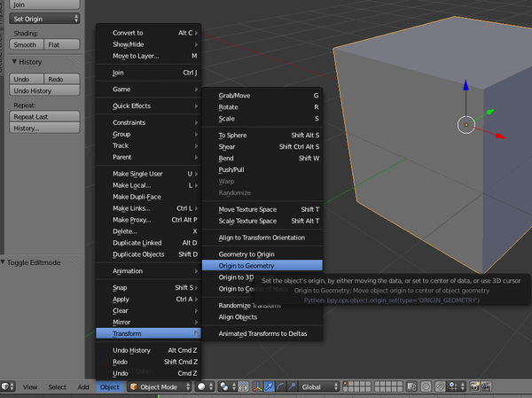The height and width of the screenshot is (398, 532).
Task: Click the Undo button in History panel
Action: [27, 79]
